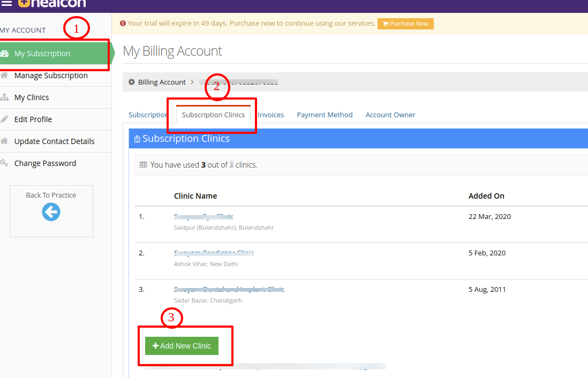The width and height of the screenshot is (588, 378).
Task: Switch to the Invoices tab
Action: [271, 115]
